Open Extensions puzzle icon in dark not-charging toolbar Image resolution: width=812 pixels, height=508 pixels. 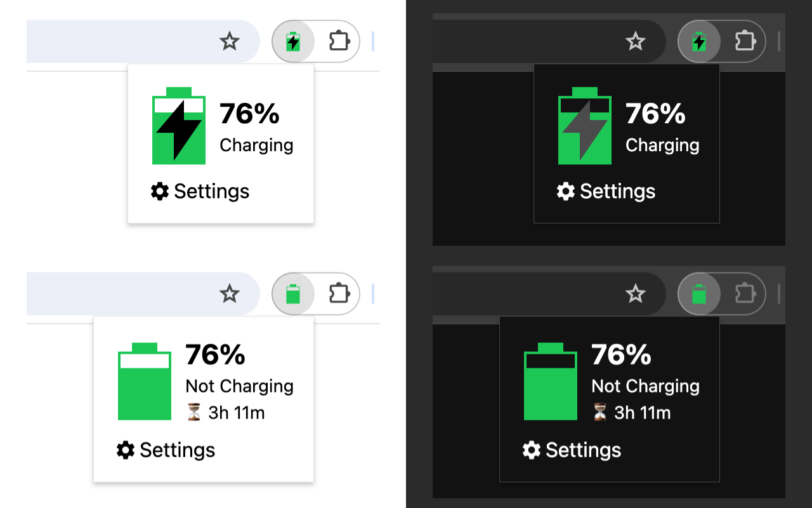(x=745, y=294)
